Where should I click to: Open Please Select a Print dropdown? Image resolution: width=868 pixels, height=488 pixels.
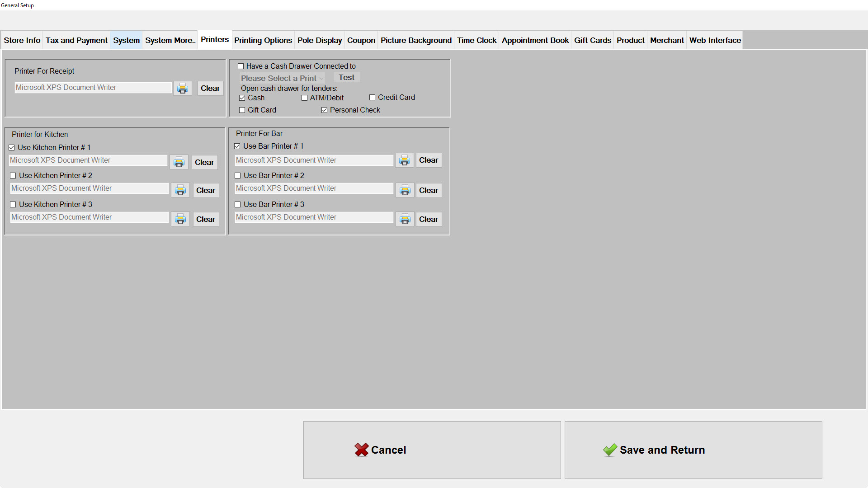pyautogui.click(x=282, y=78)
